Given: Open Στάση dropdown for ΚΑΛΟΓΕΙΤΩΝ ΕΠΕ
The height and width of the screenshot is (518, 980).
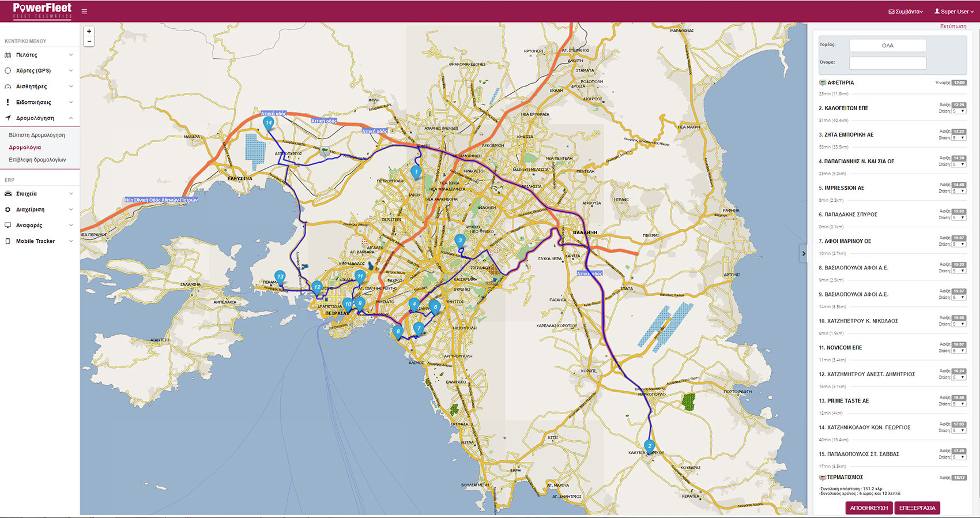Looking at the screenshot, I should coord(959,111).
